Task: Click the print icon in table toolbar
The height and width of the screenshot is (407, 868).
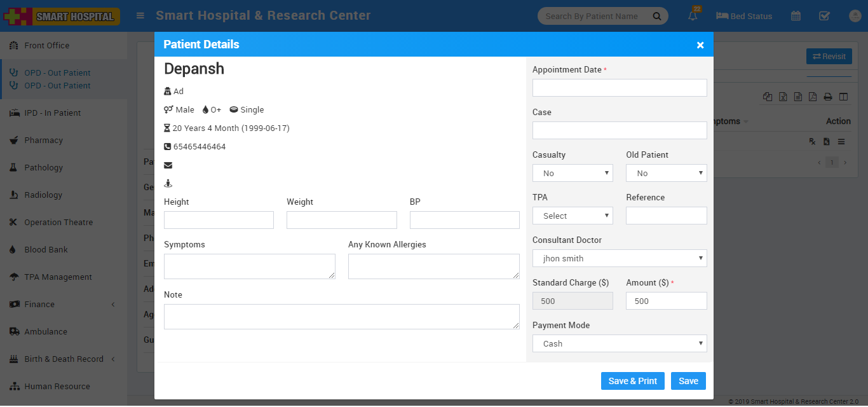Action: pos(828,97)
